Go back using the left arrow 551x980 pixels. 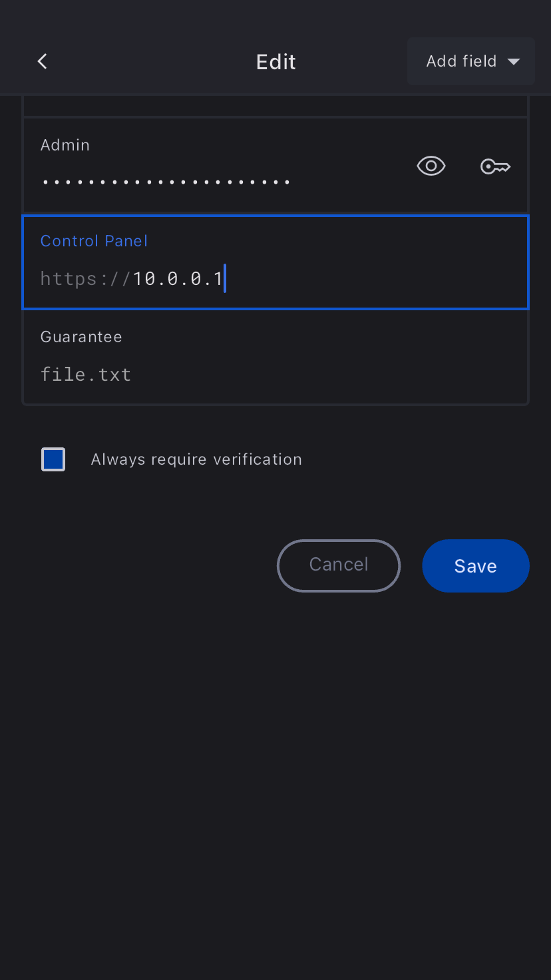click(x=43, y=62)
